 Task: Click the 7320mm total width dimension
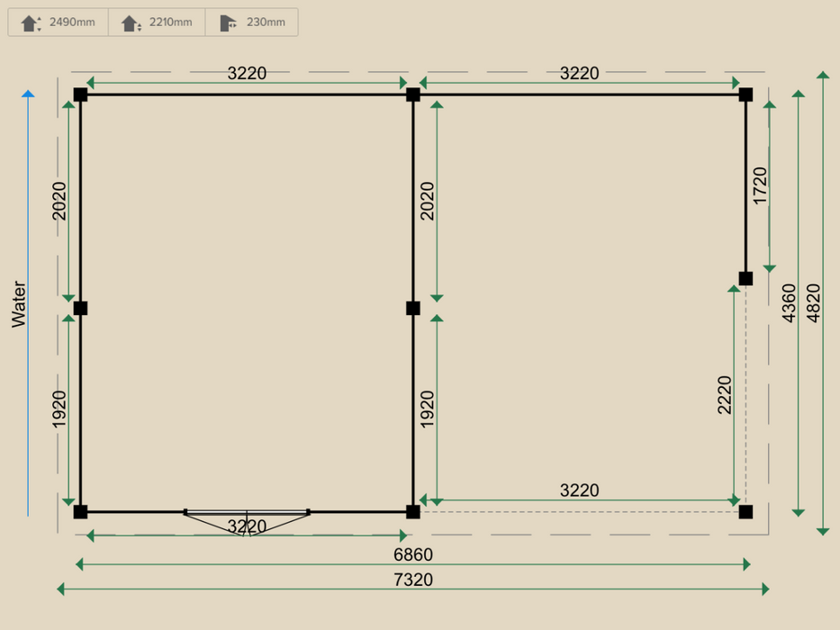(x=415, y=580)
